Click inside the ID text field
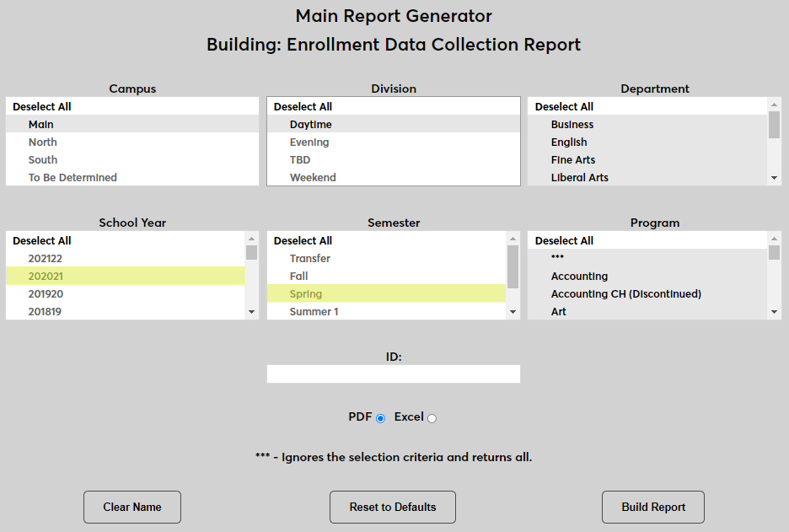Screen dimensions: 789x532 pos(393,373)
